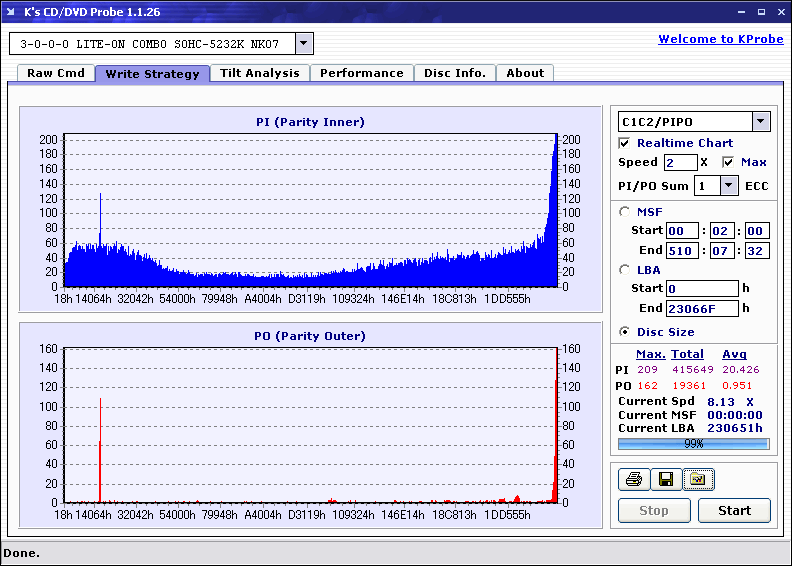Open the PI/PO Sum ECC dropdown
The height and width of the screenshot is (566, 792).
point(729,186)
